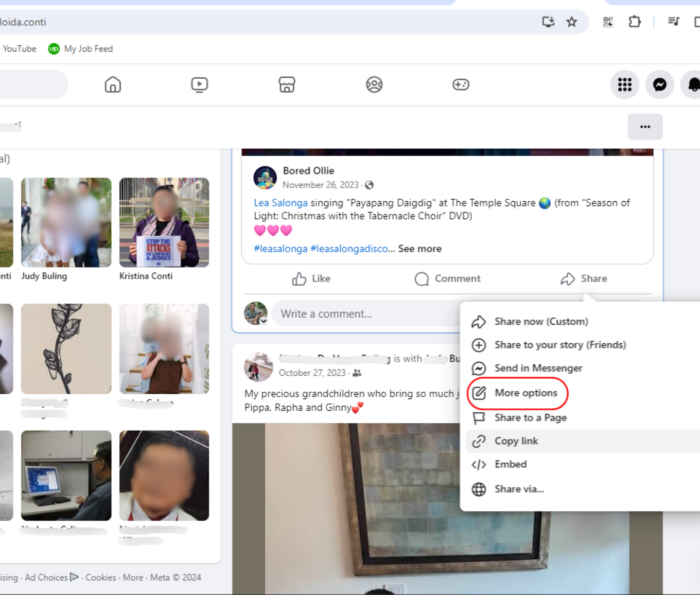Expand the More footer link

click(x=133, y=577)
